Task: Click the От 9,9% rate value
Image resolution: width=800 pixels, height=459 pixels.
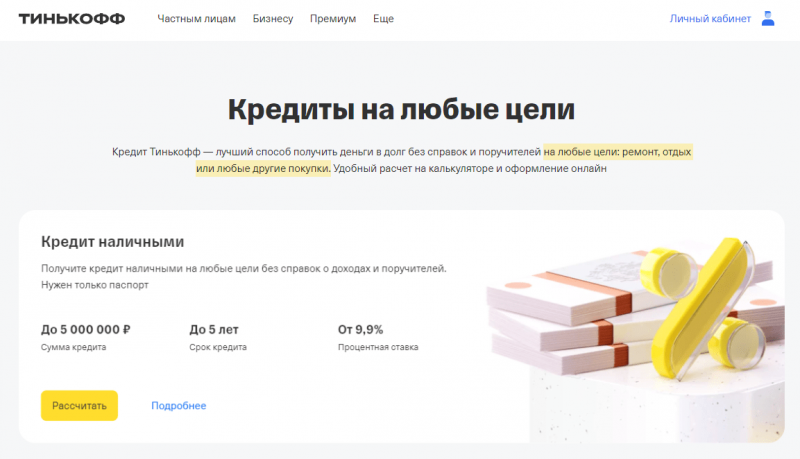Action: pos(360,329)
